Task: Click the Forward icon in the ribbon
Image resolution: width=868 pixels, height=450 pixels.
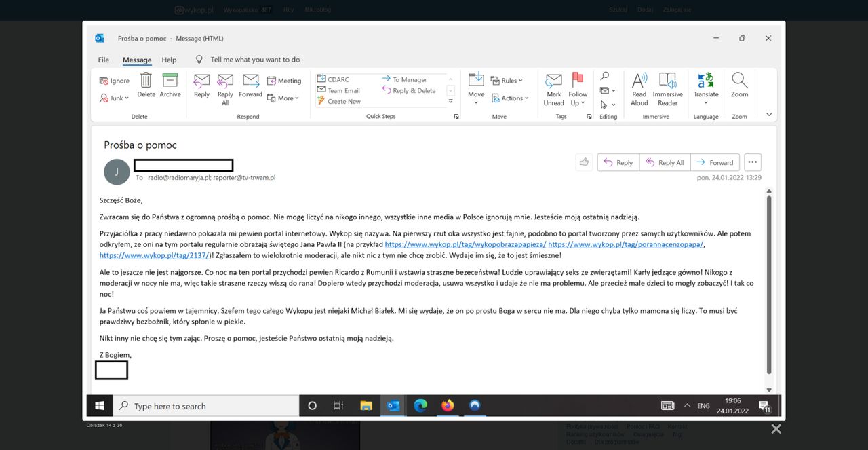Action: pyautogui.click(x=250, y=80)
